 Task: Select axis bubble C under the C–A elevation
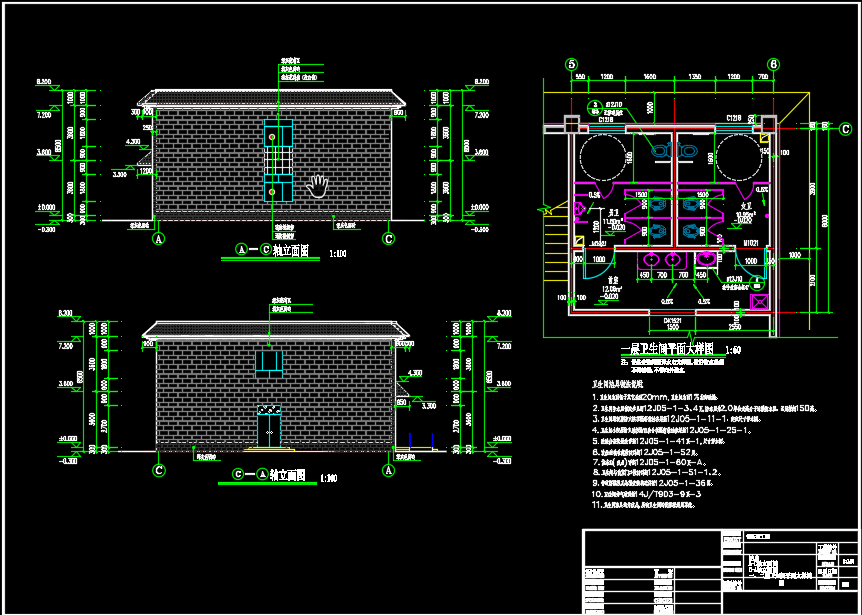(158, 471)
